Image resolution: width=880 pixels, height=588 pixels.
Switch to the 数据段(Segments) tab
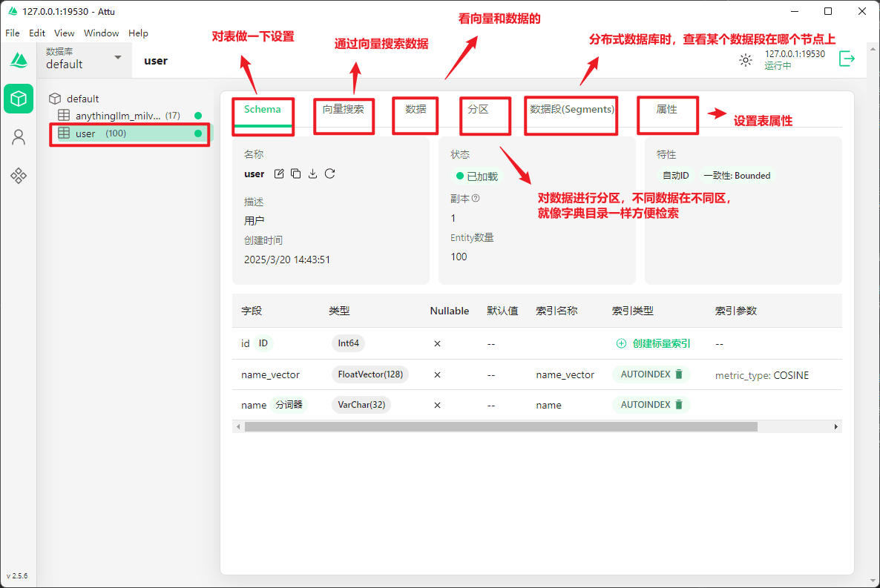(571, 109)
